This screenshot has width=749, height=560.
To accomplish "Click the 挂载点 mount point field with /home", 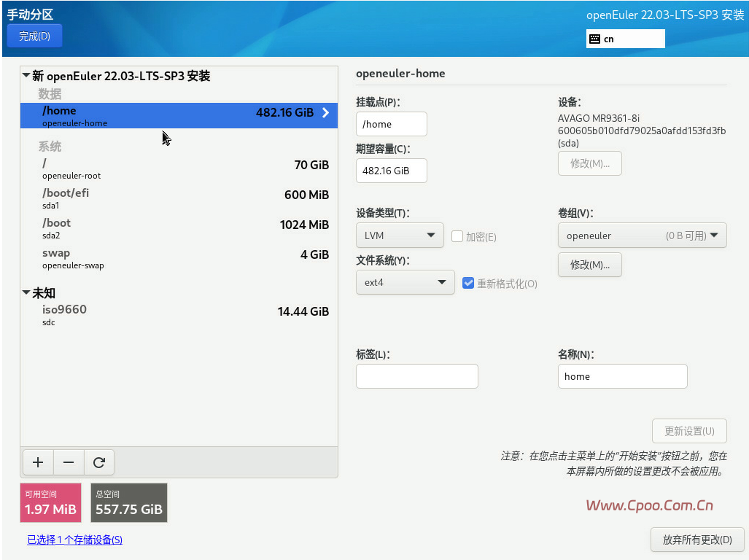I will [x=391, y=124].
